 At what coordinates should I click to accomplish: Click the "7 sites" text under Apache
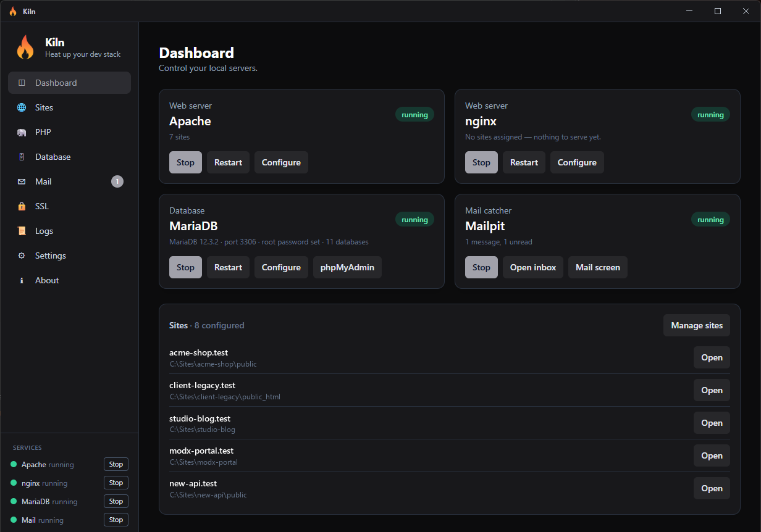click(x=180, y=137)
